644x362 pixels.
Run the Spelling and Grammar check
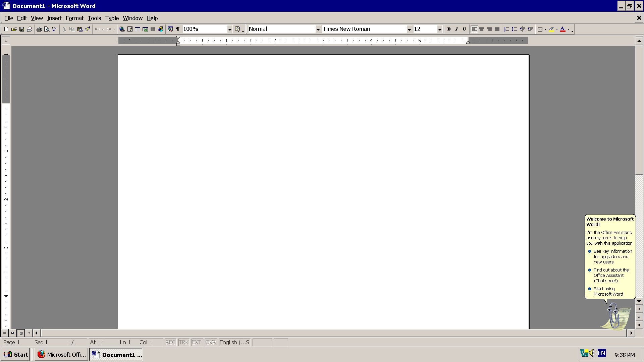coord(54,29)
